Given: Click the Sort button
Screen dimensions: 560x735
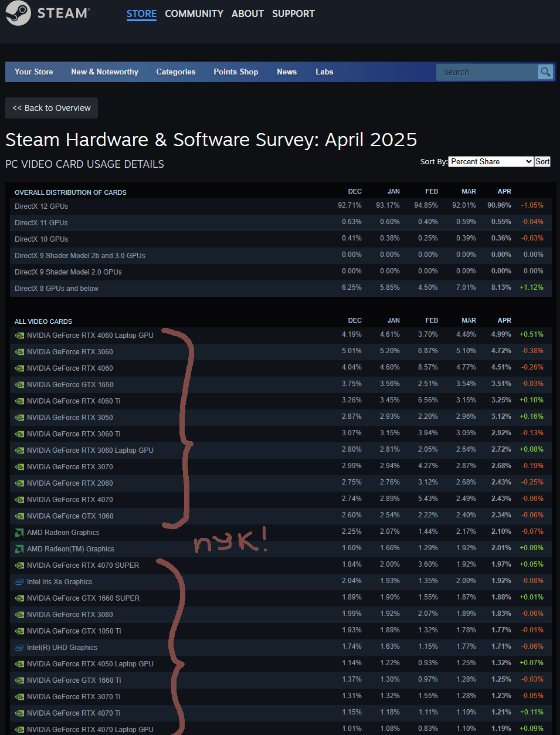Looking at the screenshot, I should [x=542, y=161].
